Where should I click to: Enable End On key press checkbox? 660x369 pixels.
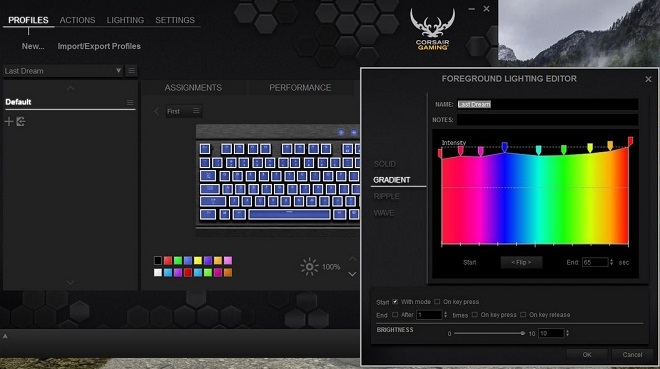point(474,315)
